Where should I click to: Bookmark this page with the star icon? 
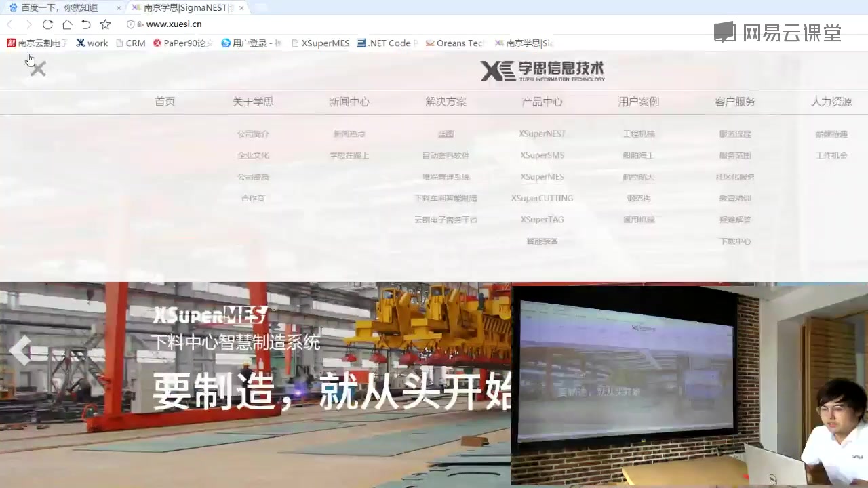pos(105,24)
